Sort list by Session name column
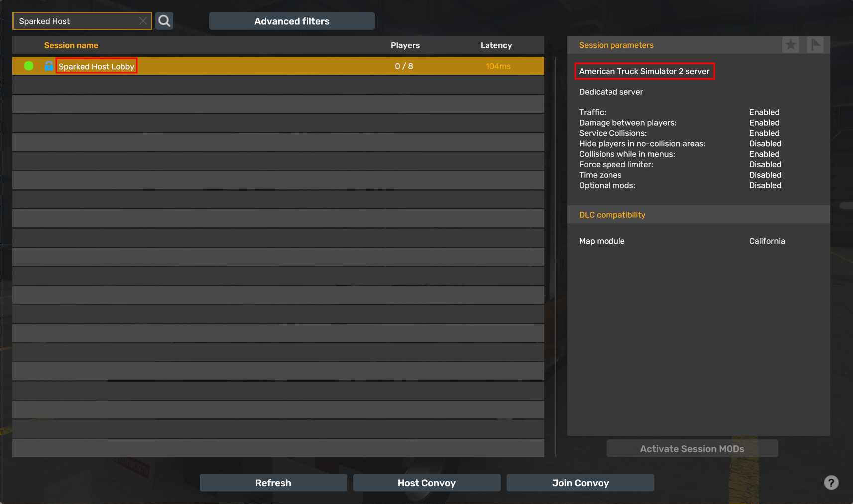 click(x=71, y=45)
